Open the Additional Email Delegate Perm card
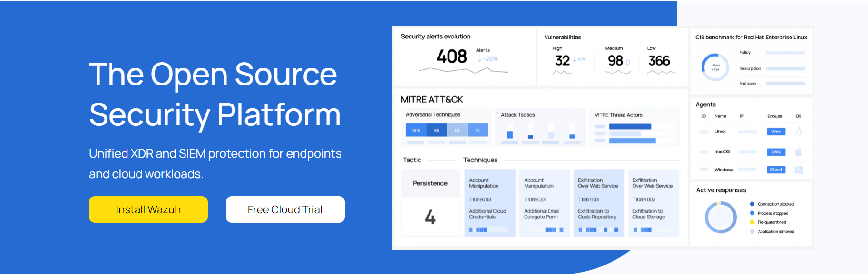 pos(544,203)
